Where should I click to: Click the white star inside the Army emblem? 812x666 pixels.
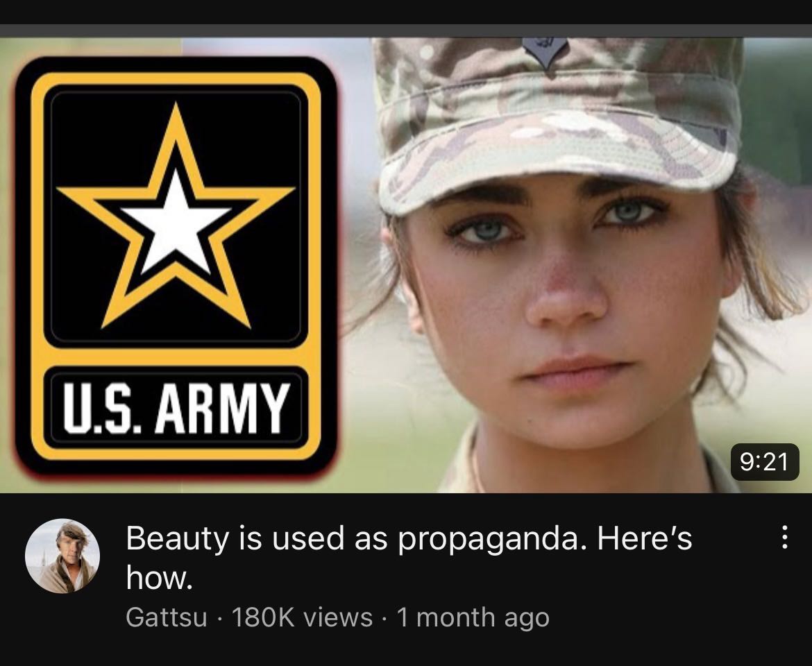[176, 223]
